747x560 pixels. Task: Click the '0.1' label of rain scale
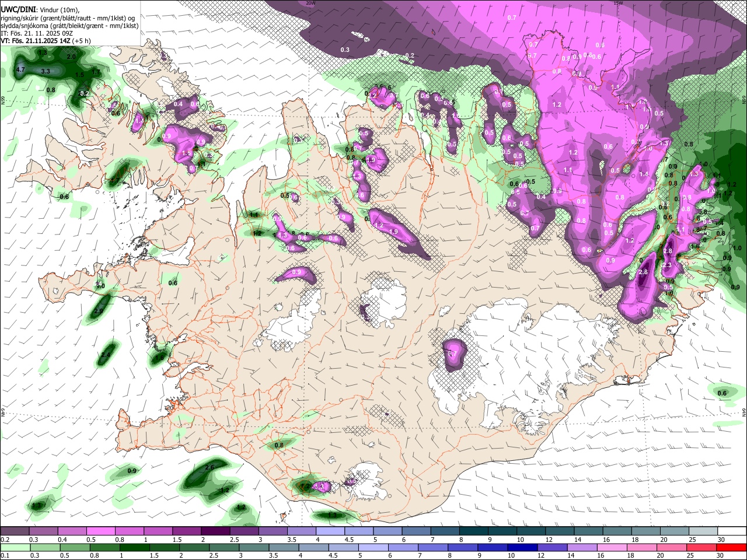click(x=4, y=556)
